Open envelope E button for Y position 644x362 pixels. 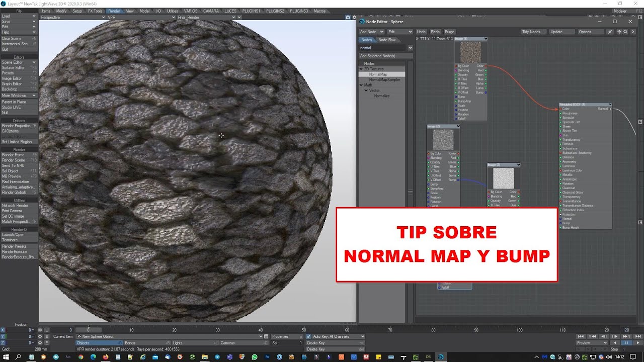(x=47, y=336)
